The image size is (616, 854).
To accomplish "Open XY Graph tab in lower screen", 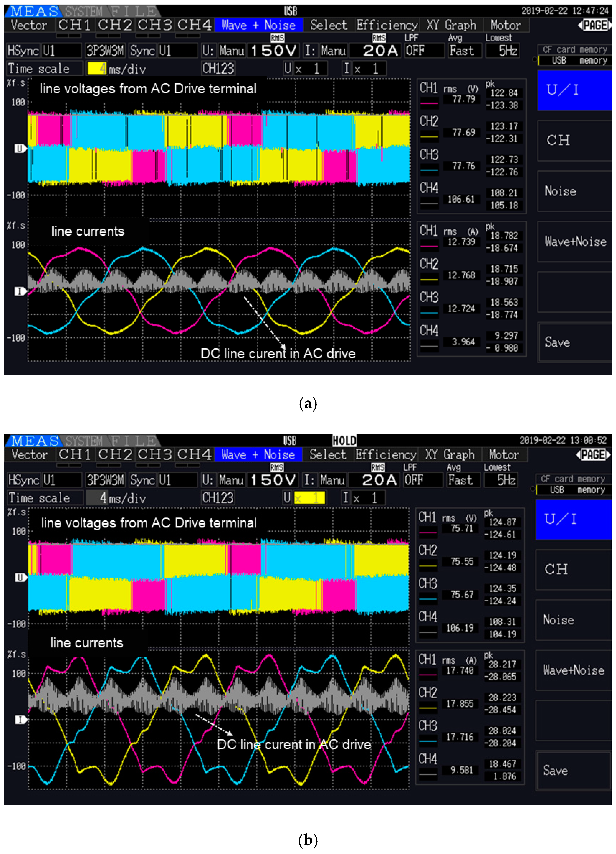I will 450,455.
